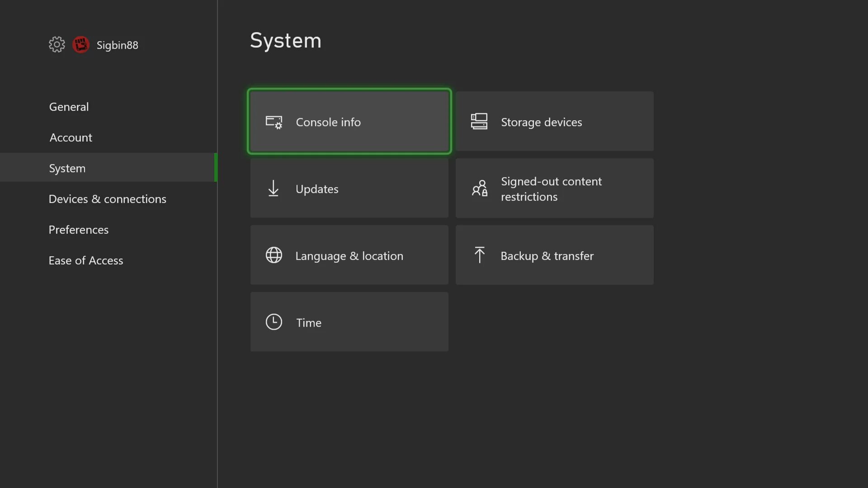Screen dimensions: 868x488
Task: Expand System settings category
Action: click(x=67, y=168)
